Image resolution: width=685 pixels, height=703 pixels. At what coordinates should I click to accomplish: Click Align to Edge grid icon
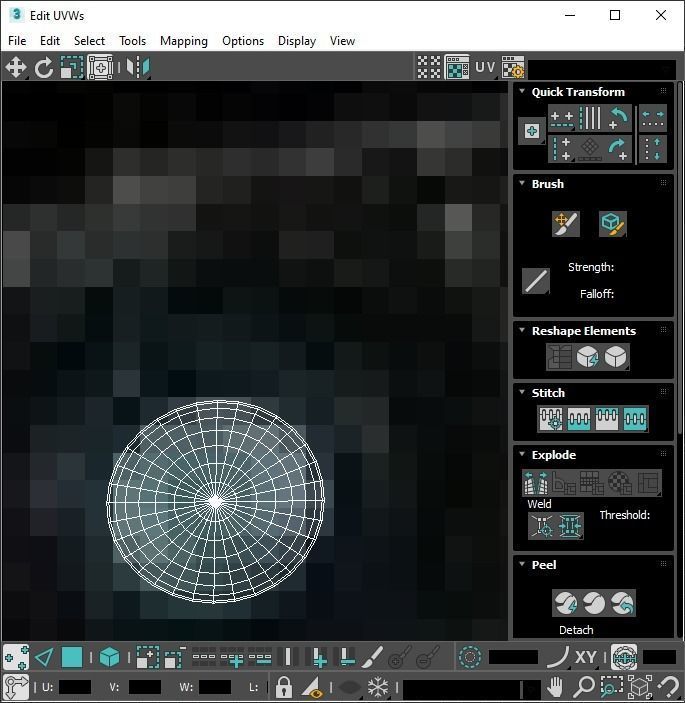click(590, 149)
